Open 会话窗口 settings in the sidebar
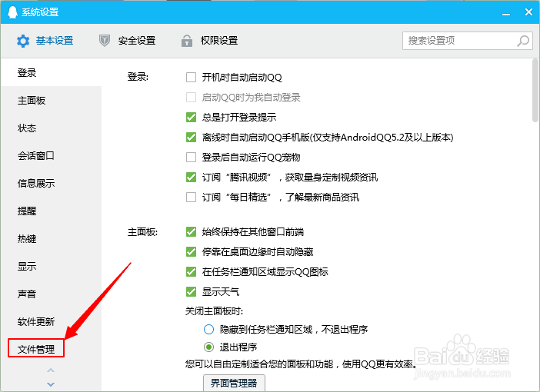The image size is (540, 392). point(51,155)
